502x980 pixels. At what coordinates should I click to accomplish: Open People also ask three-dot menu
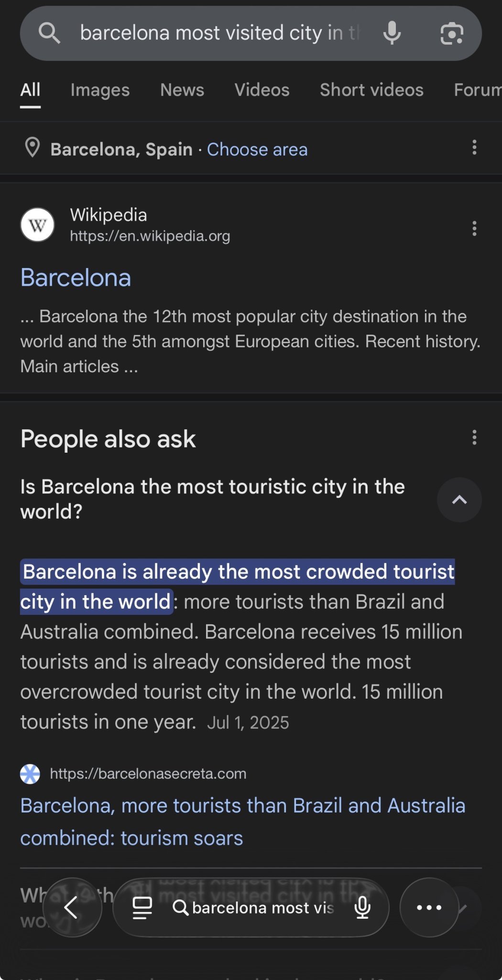(474, 437)
